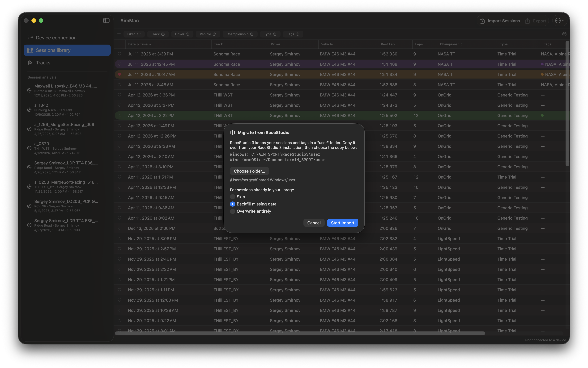Open the Tags filter dropdown
Viewport: 588px width, 368px height.
pos(293,34)
